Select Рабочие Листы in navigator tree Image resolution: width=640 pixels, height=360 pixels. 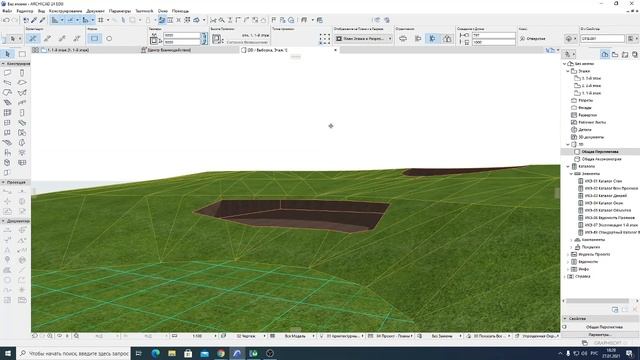pos(592,122)
